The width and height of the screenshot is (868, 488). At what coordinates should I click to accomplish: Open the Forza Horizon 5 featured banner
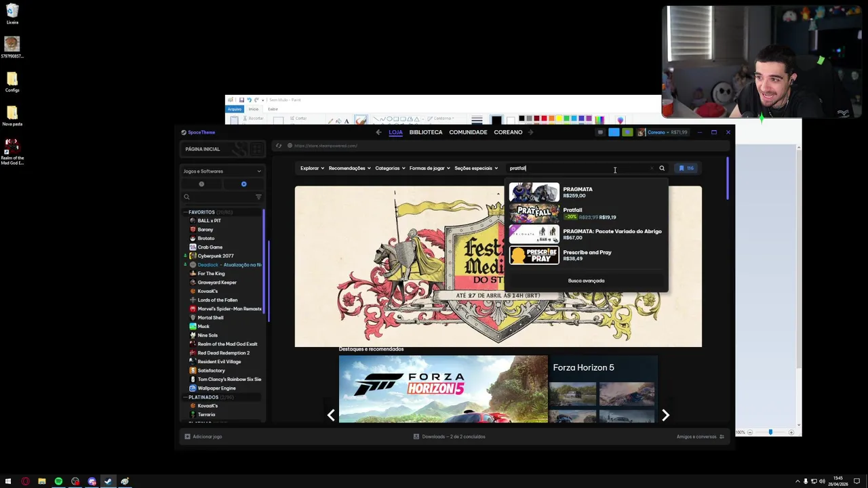tap(443, 389)
